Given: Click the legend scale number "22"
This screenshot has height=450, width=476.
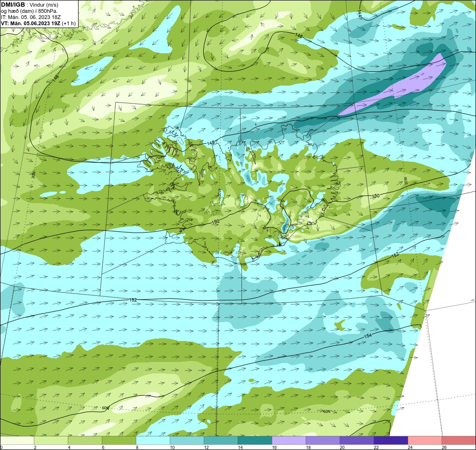Looking at the screenshot, I should [x=377, y=447].
